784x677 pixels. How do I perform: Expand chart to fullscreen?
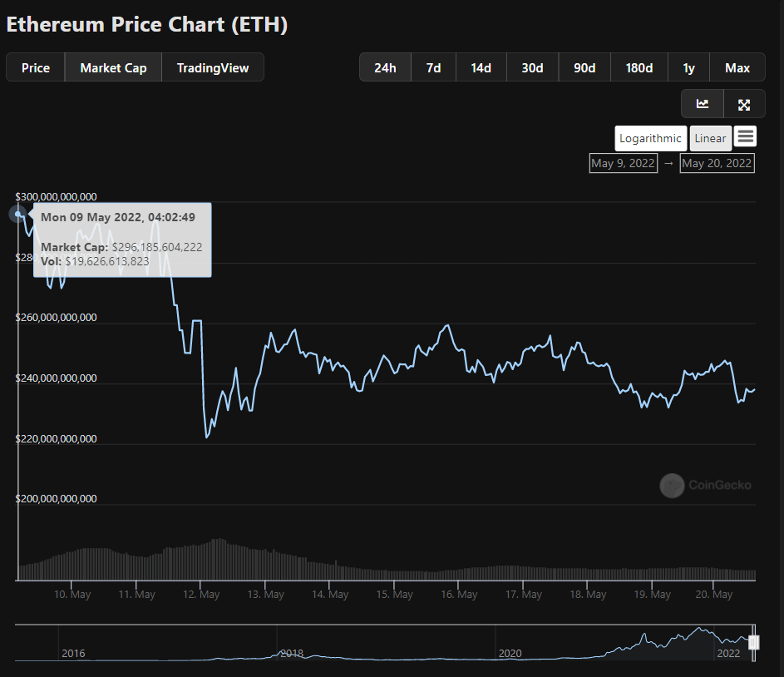744,104
